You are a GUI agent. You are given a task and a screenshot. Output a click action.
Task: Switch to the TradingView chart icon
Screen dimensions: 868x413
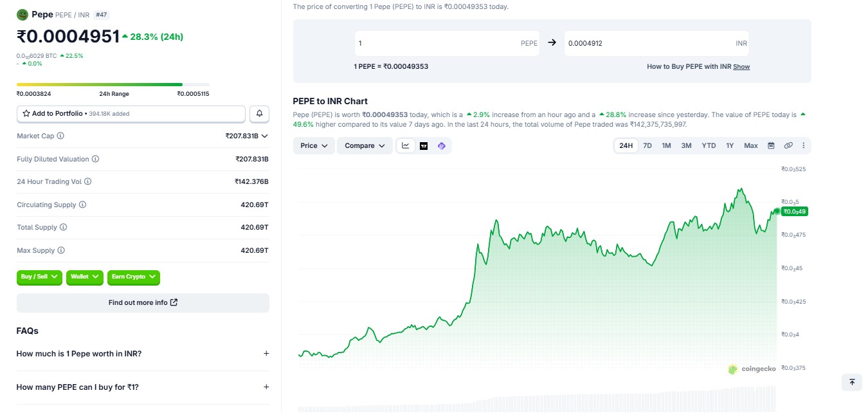coord(424,145)
